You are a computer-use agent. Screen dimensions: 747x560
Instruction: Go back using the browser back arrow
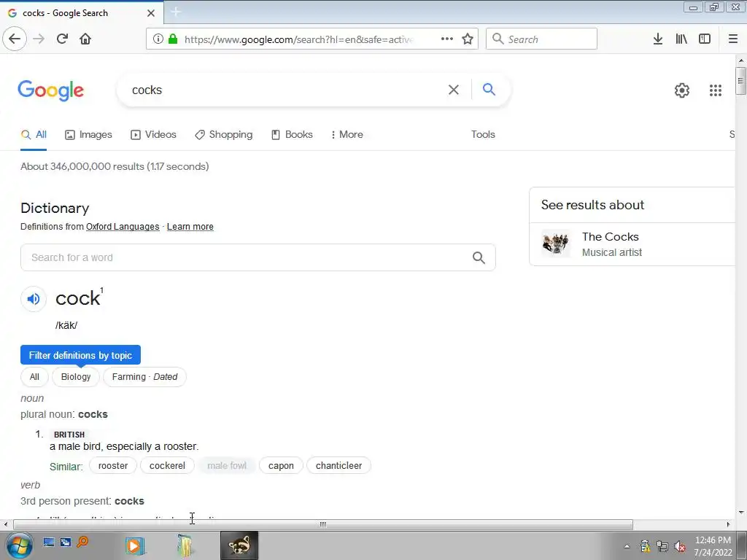15,39
